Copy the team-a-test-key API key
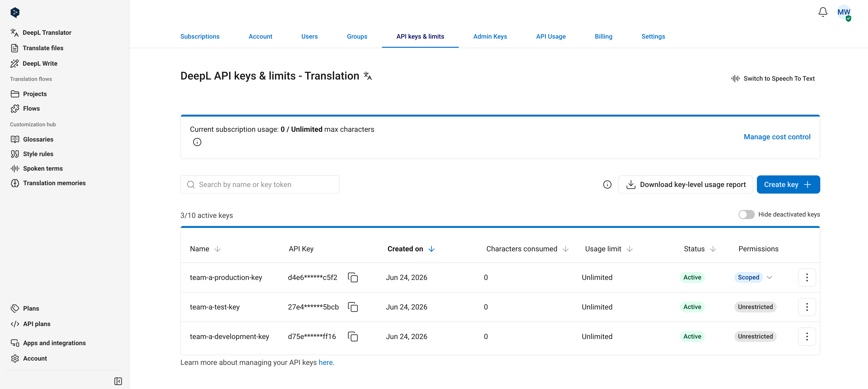Viewport: 868px width, 389px height. [352, 307]
